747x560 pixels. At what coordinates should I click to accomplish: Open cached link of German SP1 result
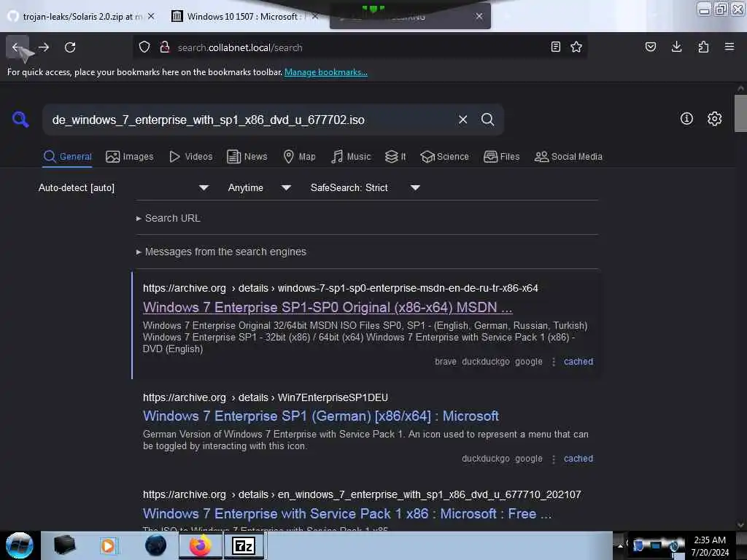coord(578,459)
